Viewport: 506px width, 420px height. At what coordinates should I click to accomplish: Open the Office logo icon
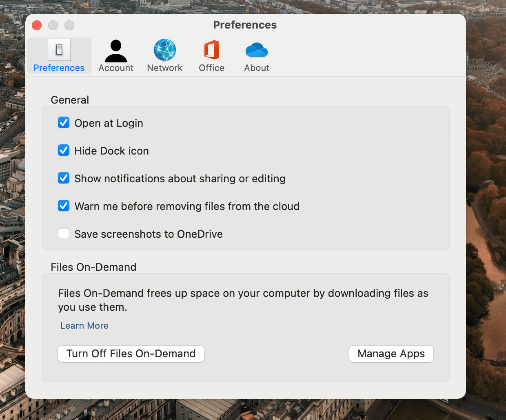point(212,50)
